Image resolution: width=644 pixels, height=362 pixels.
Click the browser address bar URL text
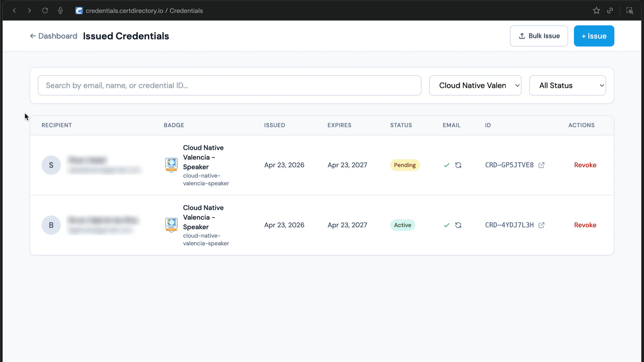[x=144, y=11]
